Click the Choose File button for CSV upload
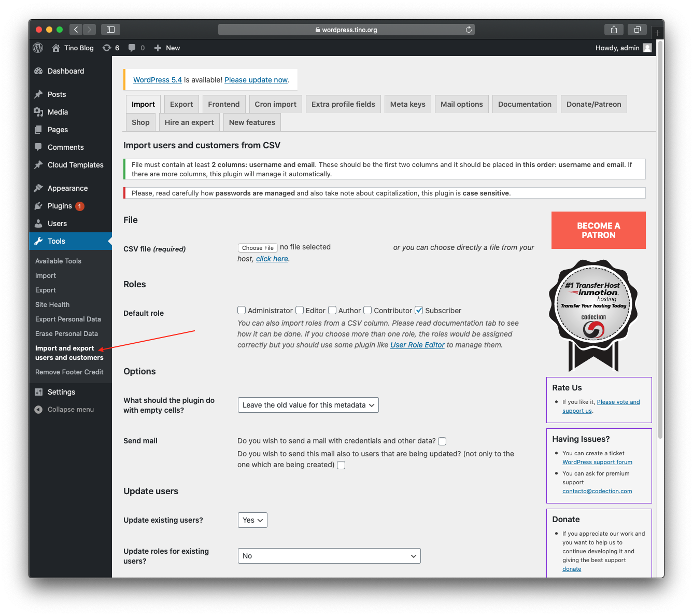 click(257, 247)
